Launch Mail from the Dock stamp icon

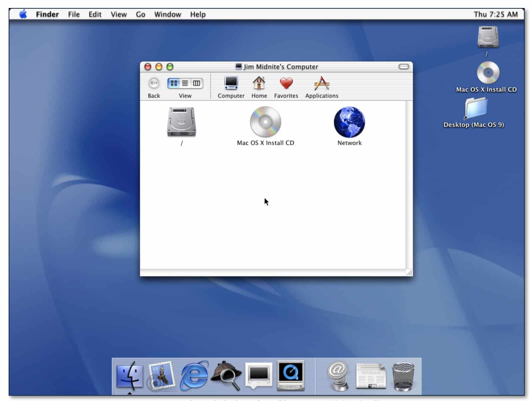coord(162,376)
